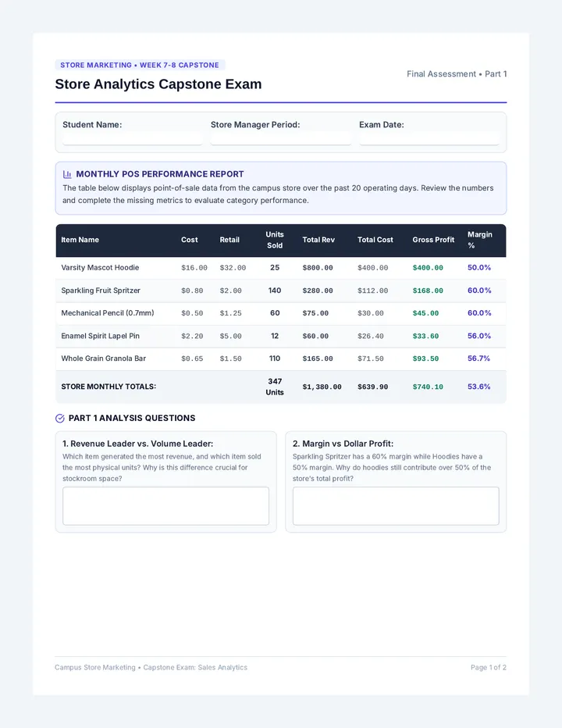Click the overall margin 53.6%
This screenshot has width=562, height=728.
479,387
